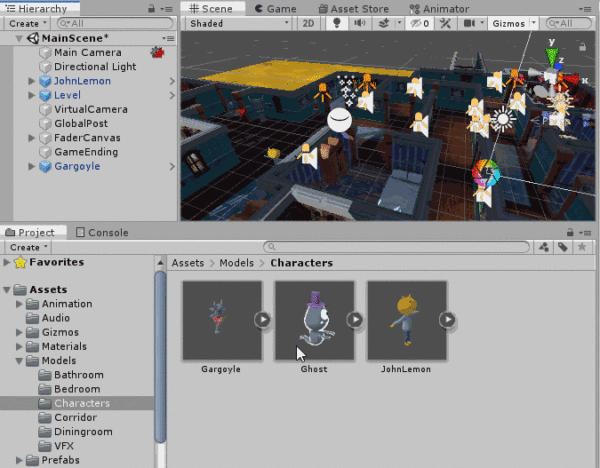The image size is (600, 468).
Task: Toggle scene effects with the image icon
Action: point(384,23)
